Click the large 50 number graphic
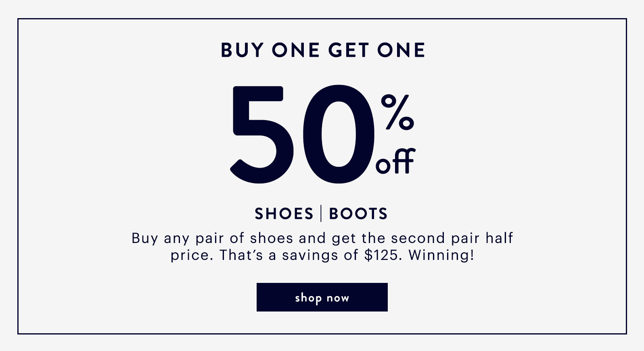Viewport: 644px width, 351px height. tap(303, 134)
